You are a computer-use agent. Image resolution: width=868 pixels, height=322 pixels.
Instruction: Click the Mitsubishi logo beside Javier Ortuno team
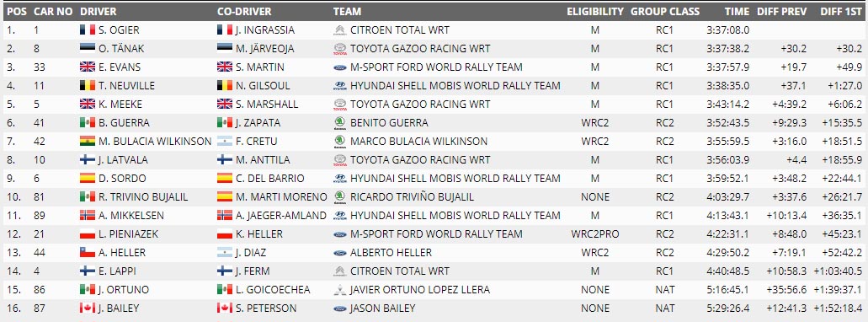340,289
